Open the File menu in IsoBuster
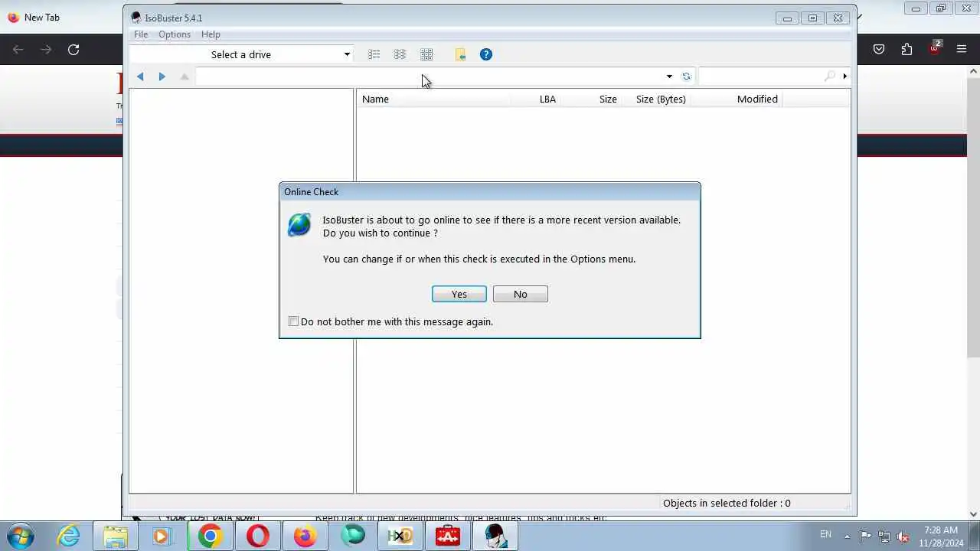 click(141, 34)
